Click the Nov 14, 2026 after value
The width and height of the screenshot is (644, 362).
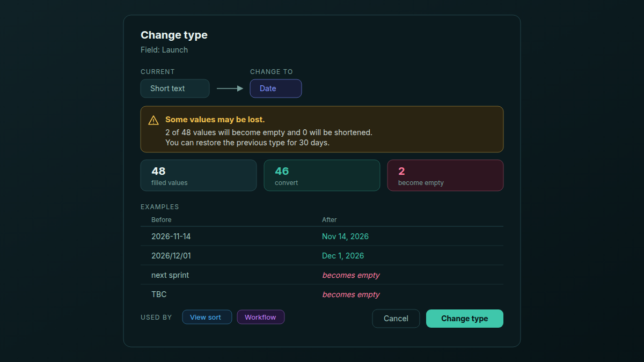[345, 237]
